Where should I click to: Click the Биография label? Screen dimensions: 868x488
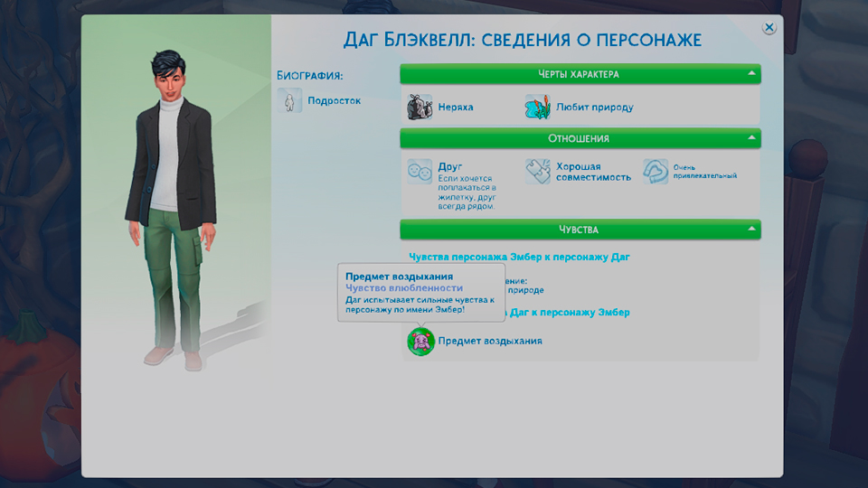click(309, 76)
